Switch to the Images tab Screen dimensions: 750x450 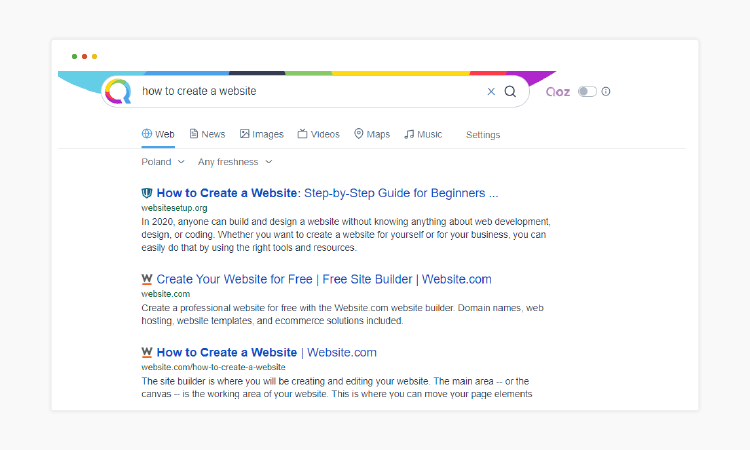pos(262,134)
